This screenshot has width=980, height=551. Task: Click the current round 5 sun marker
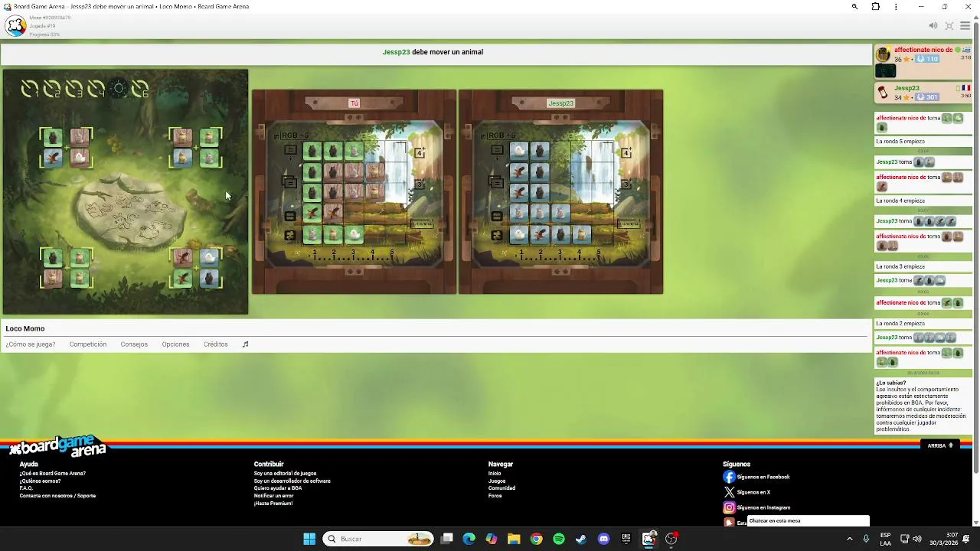click(119, 90)
